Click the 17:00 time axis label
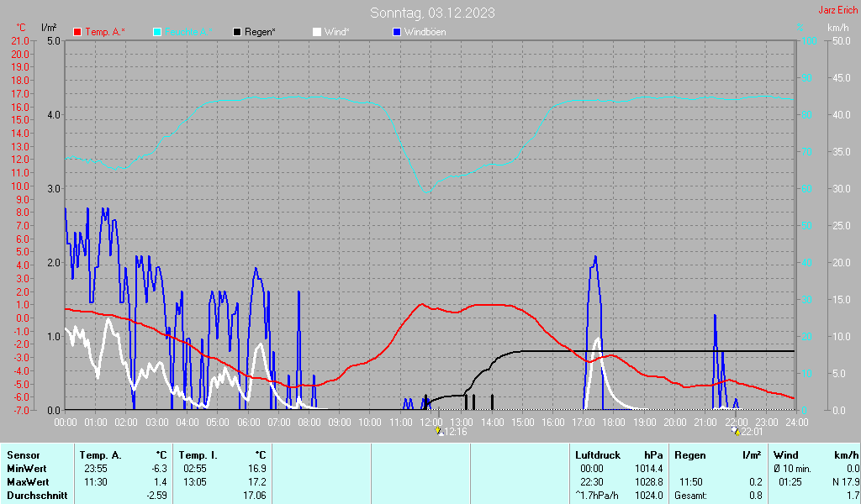The height and width of the screenshot is (504, 861). [x=584, y=423]
